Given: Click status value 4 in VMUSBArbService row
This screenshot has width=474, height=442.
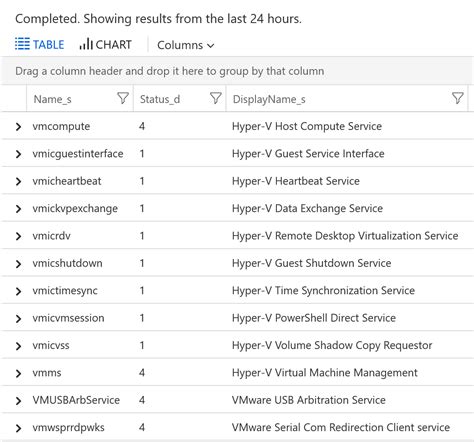Looking at the screenshot, I should pyautogui.click(x=142, y=400).
